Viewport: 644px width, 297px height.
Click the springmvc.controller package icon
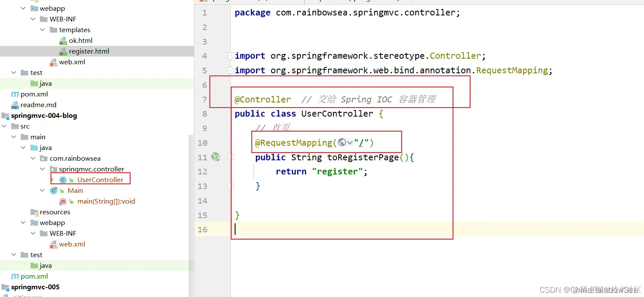pos(54,169)
